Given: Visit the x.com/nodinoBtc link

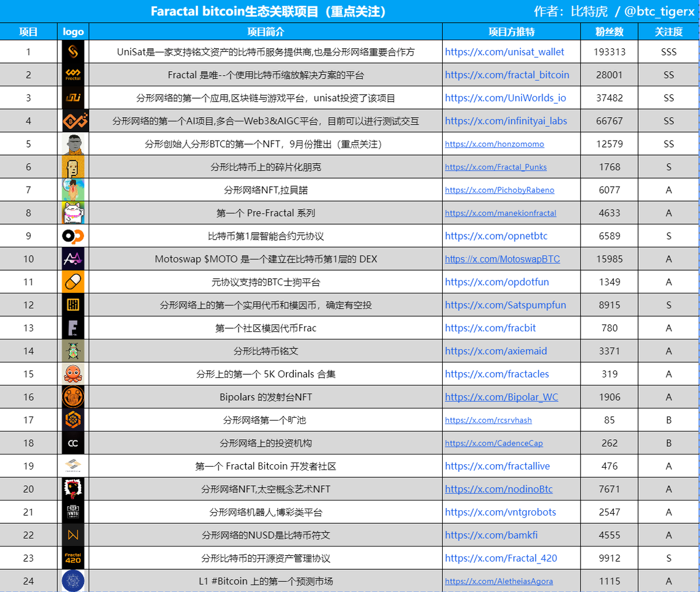Looking at the screenshot, I should click(x=499, y=489).
